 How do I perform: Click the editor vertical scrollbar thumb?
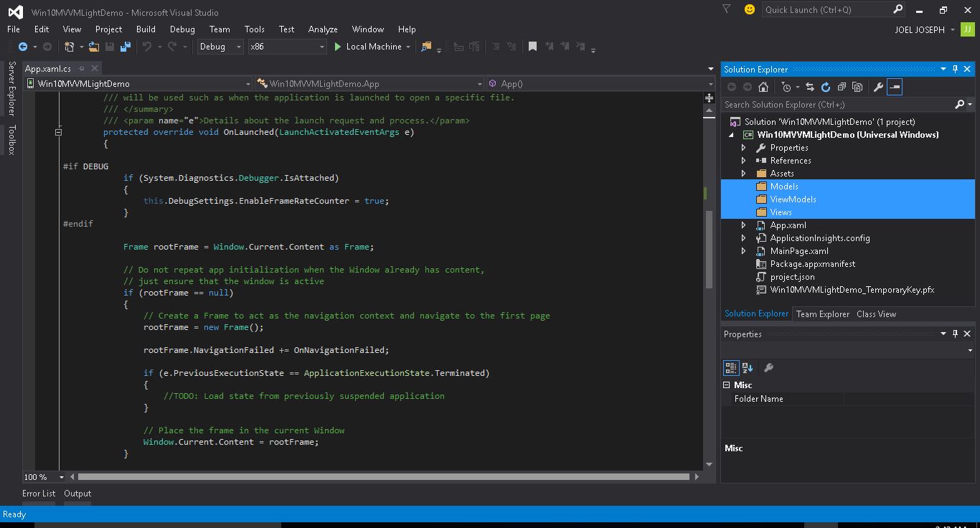click(709, 251)
